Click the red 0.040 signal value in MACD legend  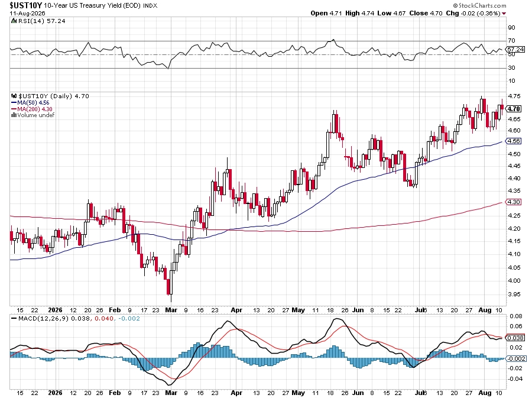(x=104, y=319)
